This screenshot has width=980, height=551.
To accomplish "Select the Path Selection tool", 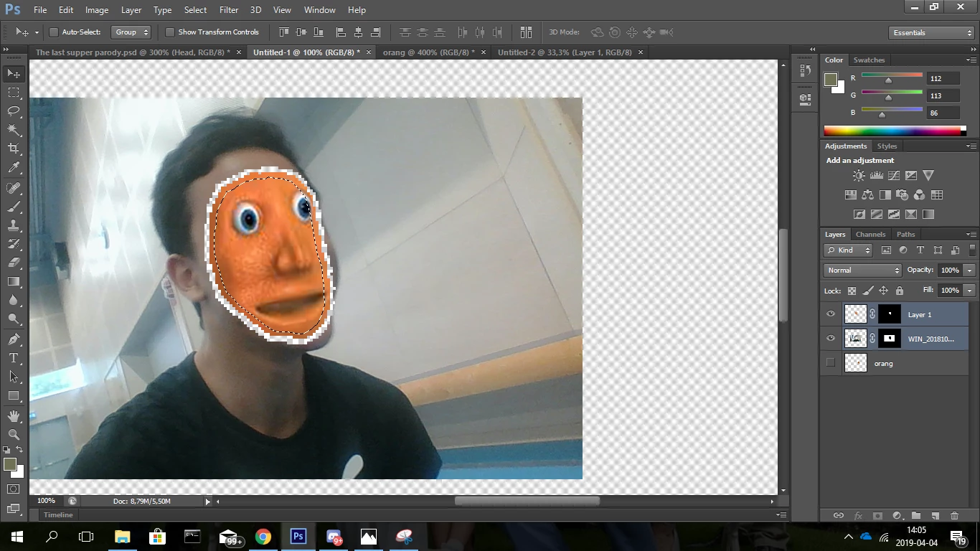I will [x=14, y=376].
